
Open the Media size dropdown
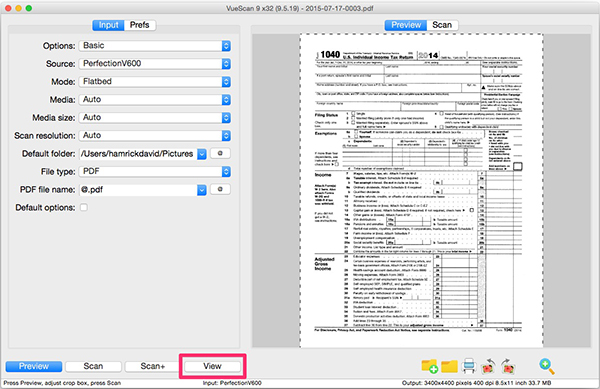click(155, 117)
